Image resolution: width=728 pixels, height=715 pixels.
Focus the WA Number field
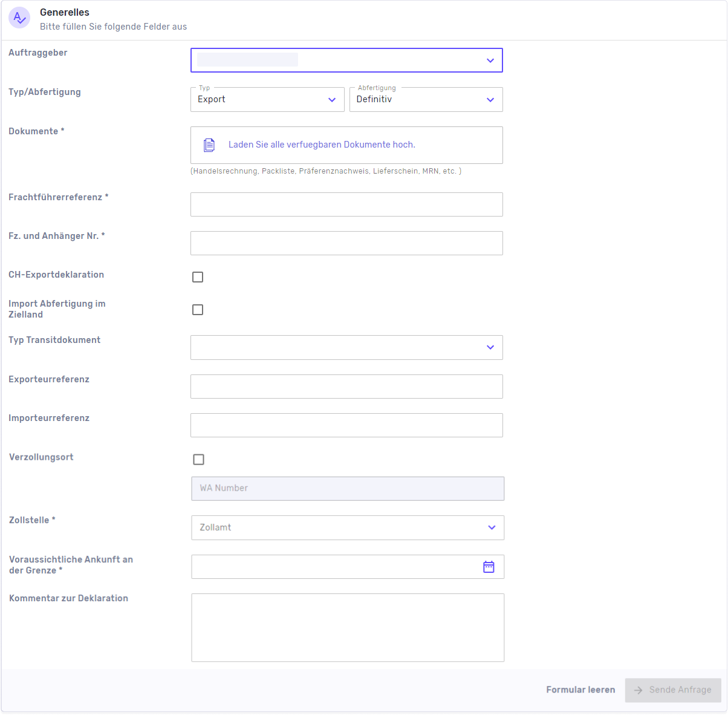tap(348, 488)
